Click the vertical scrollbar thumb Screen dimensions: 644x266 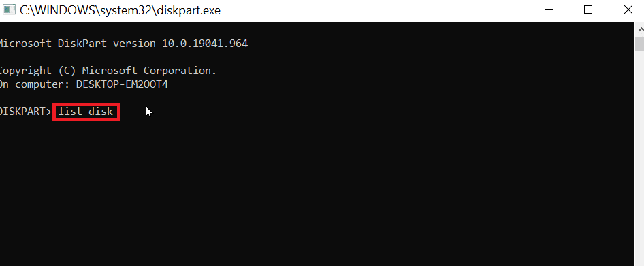640,44
